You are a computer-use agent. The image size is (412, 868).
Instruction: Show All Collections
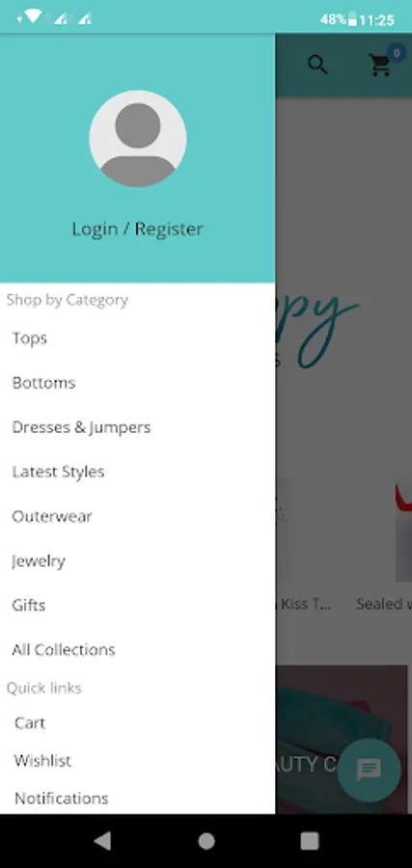[x=137, y=649]
